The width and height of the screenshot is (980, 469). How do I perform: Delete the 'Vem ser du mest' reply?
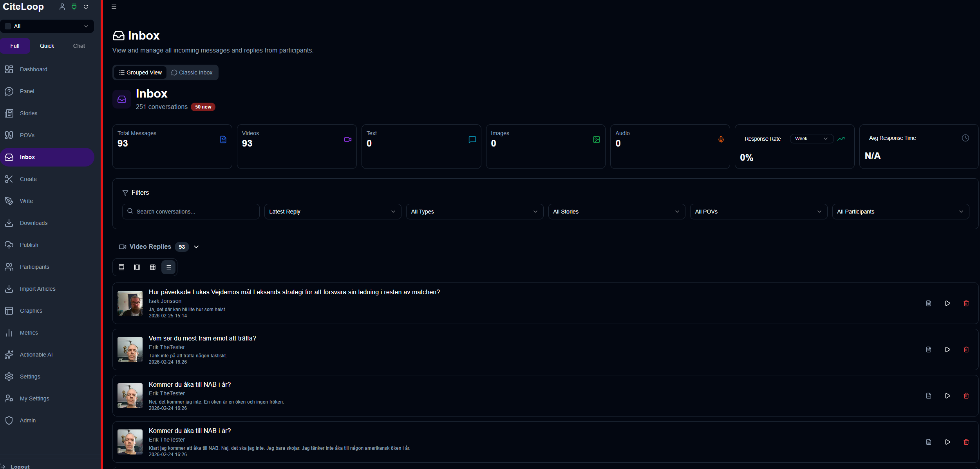966,349
